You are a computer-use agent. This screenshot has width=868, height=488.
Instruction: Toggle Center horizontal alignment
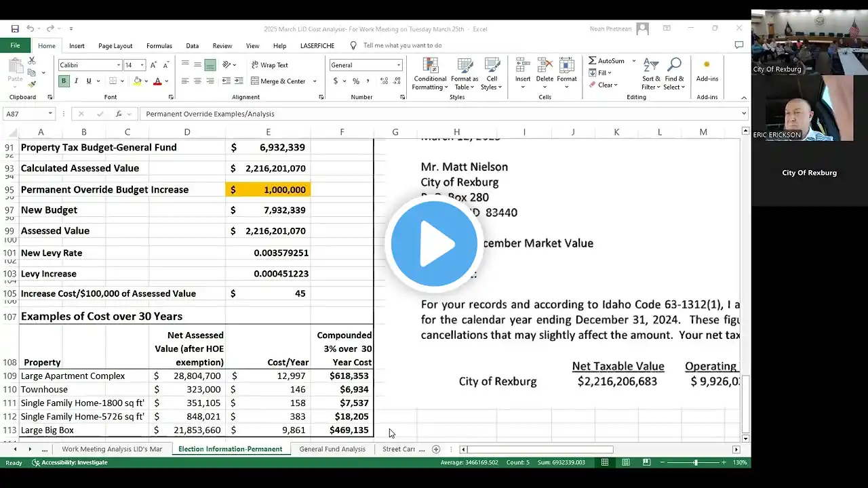(197, 81)
